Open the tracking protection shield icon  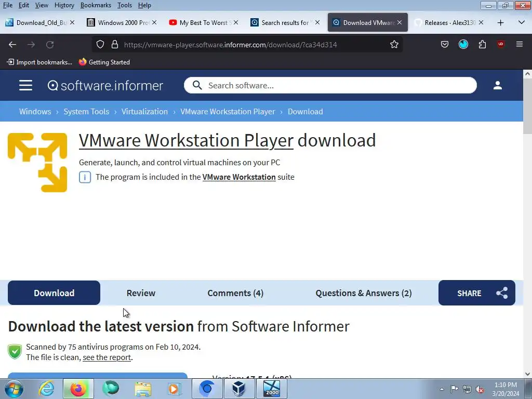[x=100, y=45]
